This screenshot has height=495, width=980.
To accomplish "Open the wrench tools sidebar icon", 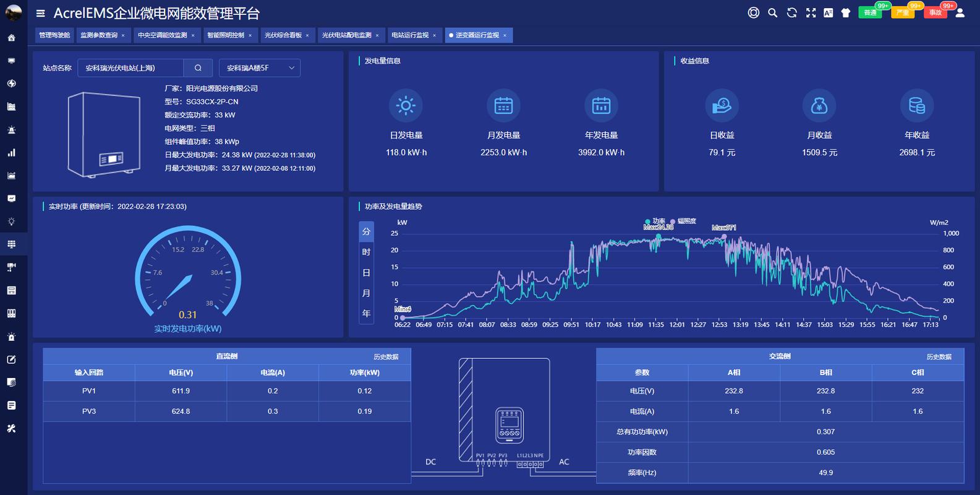I will (x=11, y=428).
